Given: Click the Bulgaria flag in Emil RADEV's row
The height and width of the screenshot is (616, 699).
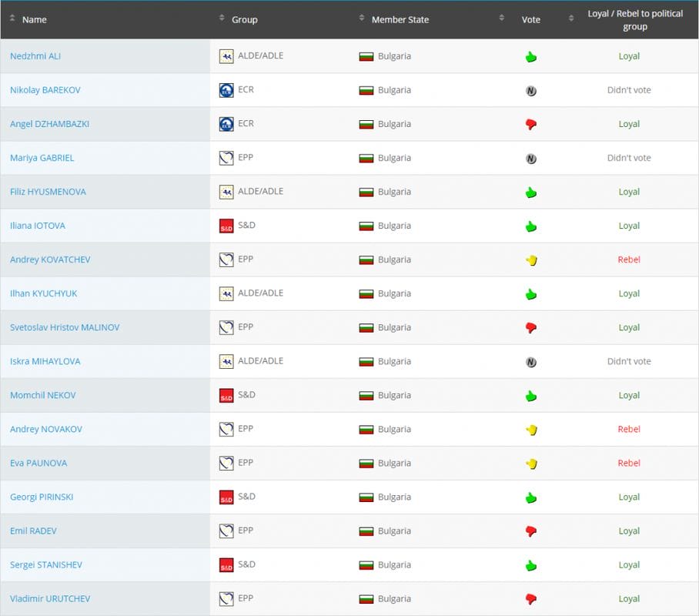Looking at the screenshot, I should 366,531.
